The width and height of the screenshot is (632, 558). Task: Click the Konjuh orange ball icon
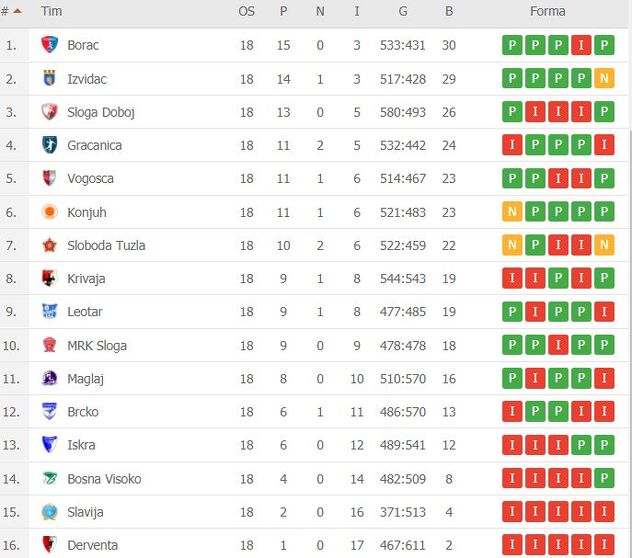[x=49, y=212]
